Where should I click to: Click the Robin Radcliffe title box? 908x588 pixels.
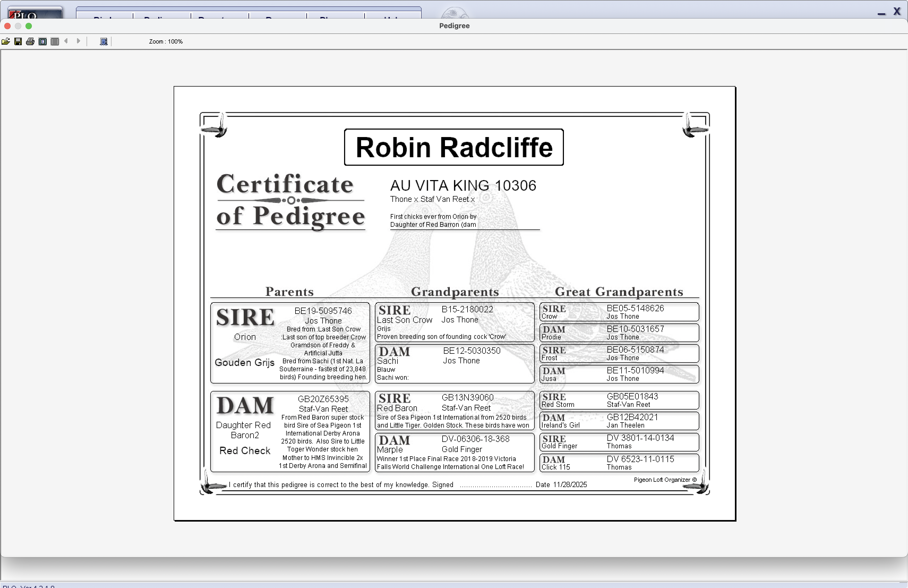click(x=454, y=147)
